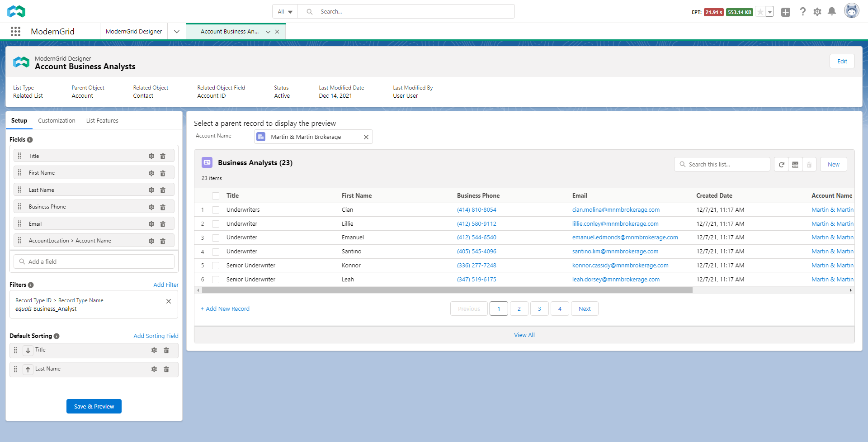868x442 pixels.
Task: Open the Help question mark icon
Action: (803, 12)
